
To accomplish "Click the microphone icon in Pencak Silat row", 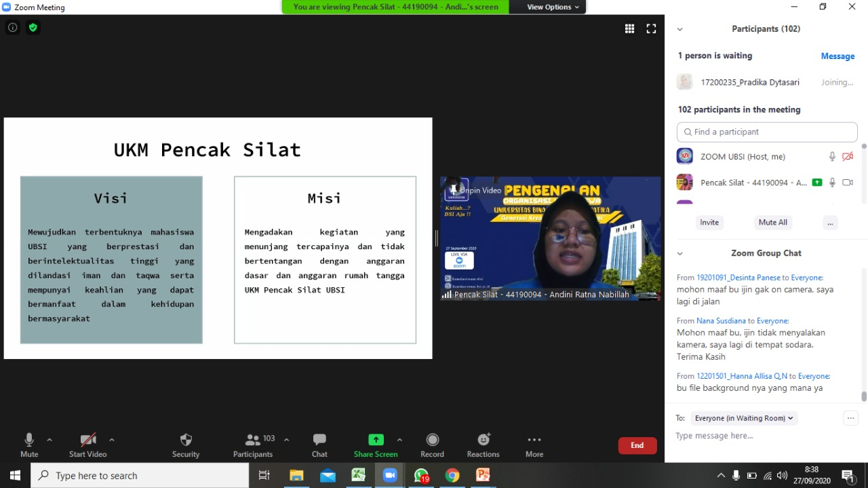I will [x=832, y=183].
